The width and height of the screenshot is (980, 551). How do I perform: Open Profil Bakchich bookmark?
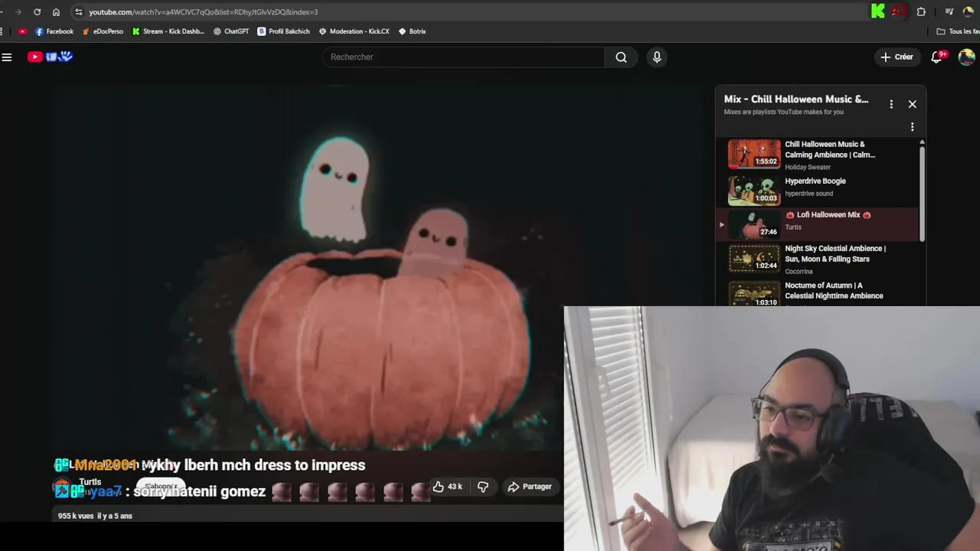pyautogui.click(x=283, y=31)
